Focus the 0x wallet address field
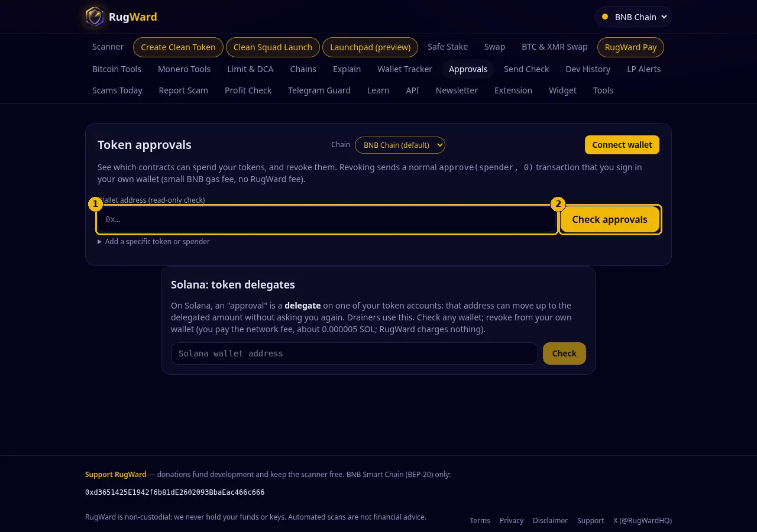 coord(327,219)
